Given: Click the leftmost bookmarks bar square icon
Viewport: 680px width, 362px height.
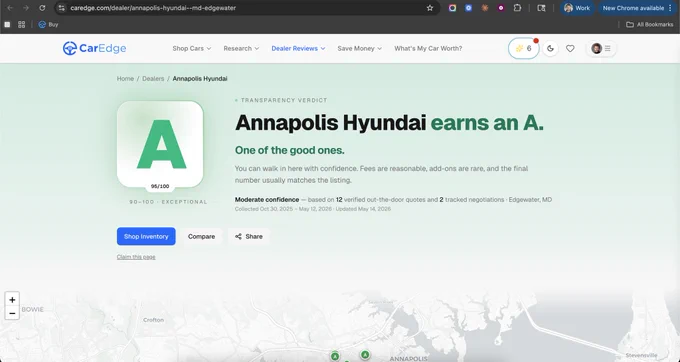Looking at the screenshot, I should pyautogui.click(x=7, y=25).
